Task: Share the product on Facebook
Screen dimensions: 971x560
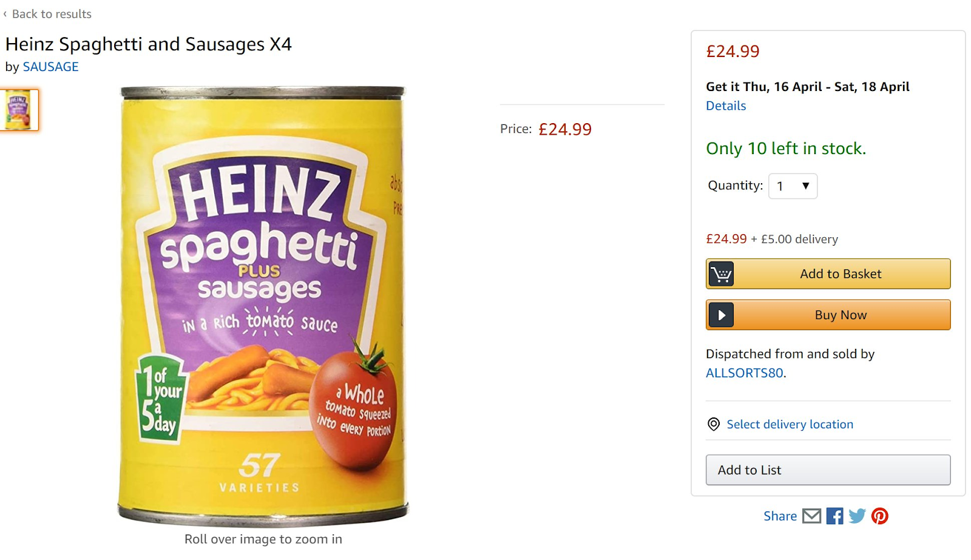Action: tap(835, 516)
